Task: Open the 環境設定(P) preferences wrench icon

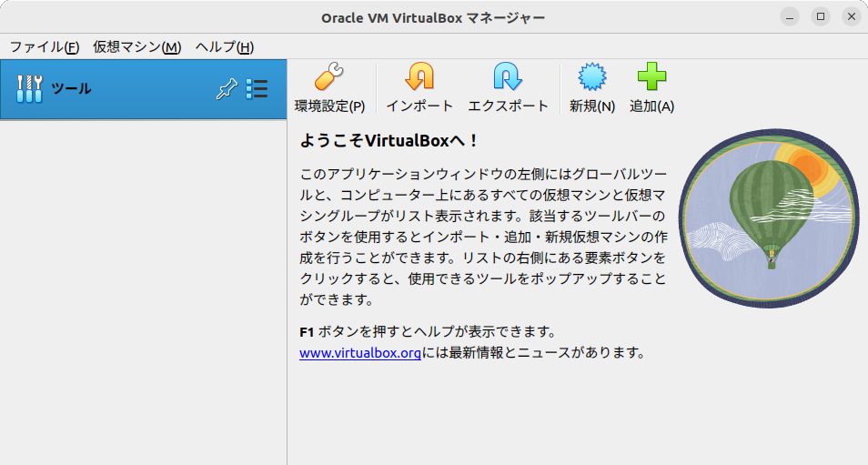Action: pyautogui.click(x=329, y=76)
